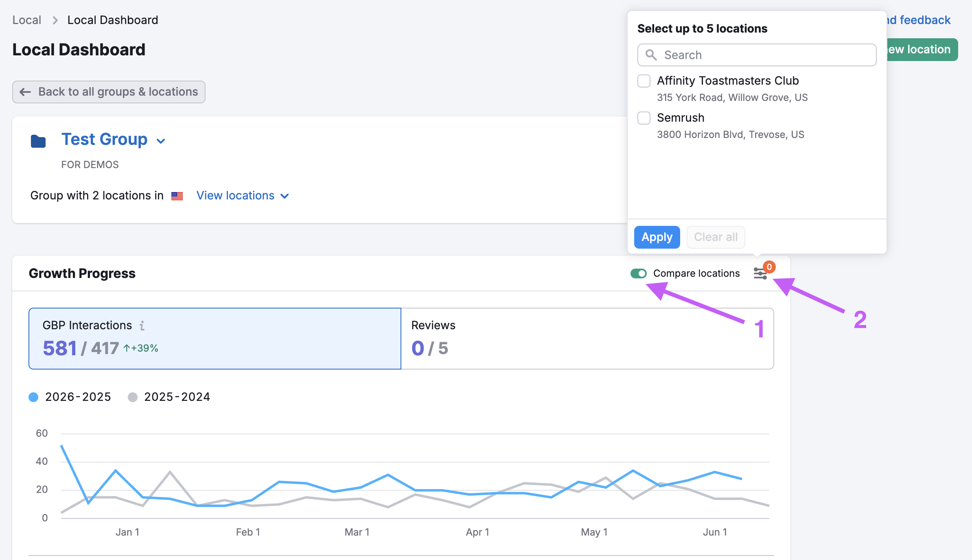Screen dimensions: 972x560
Task: Click the Jan 1 axis label
Action: [127, 532]
